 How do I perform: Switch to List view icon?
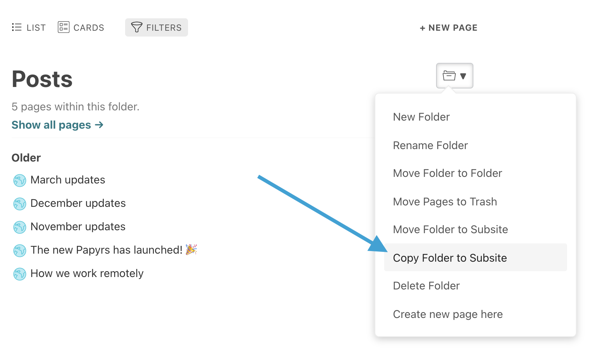point(16,27)
